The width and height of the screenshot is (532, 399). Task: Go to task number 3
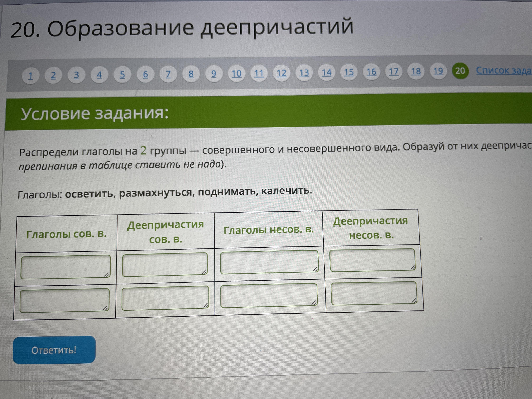(x=76, y=75)
